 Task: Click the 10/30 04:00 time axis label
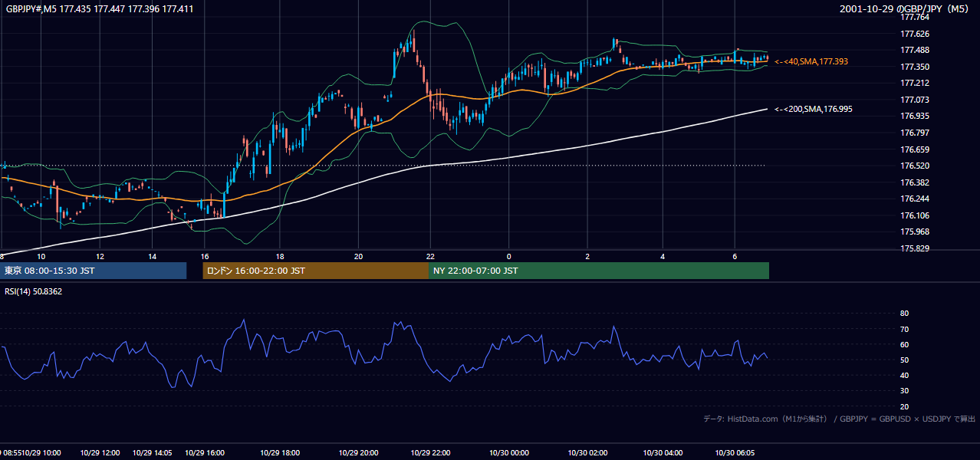[663, 453]
